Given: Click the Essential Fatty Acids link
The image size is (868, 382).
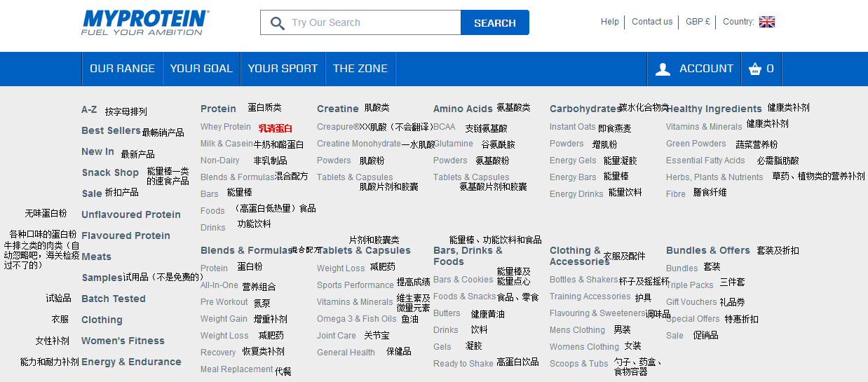Looking at the screenshot, I should 705,161.
